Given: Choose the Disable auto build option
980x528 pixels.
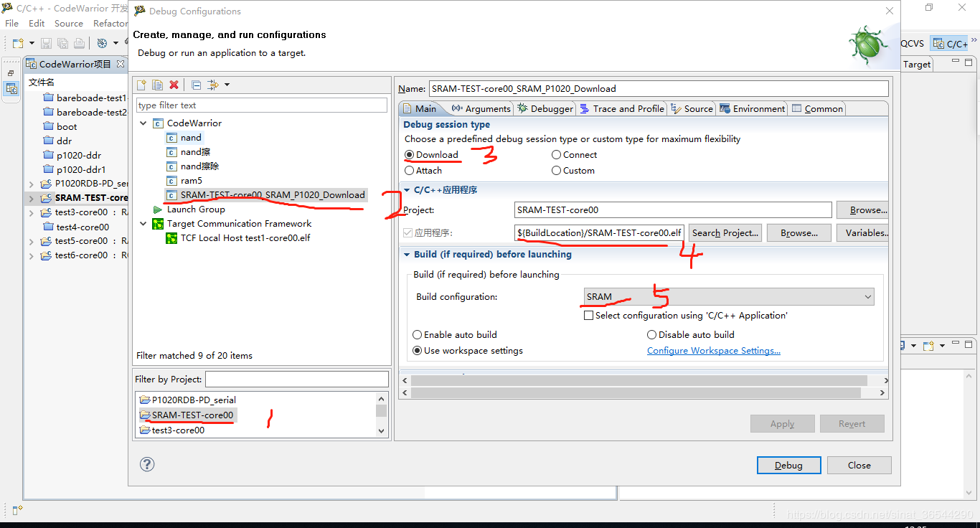Looking at the screenshot, I should [x=651, y=335].
